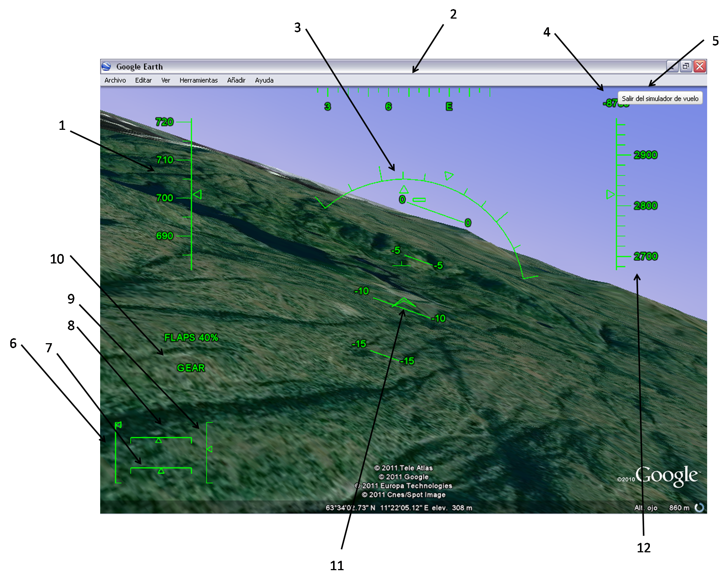Click the streaming progress circle in status bar
728x577 pixels.
point(699,508)
